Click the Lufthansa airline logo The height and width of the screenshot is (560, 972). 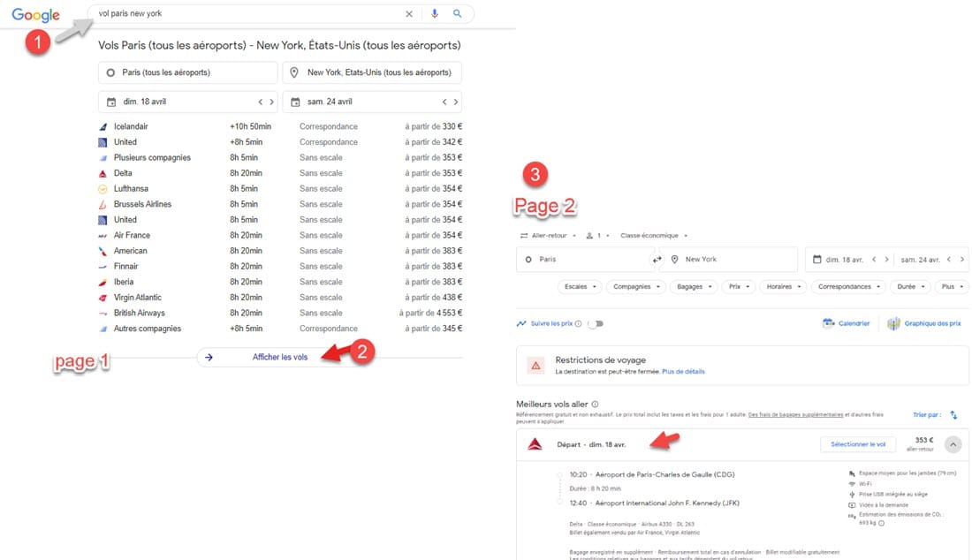[x=103, y=189]
